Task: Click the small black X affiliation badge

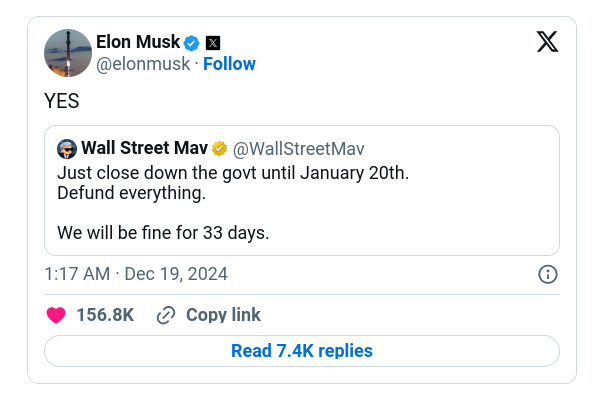Action: [213, 43]
